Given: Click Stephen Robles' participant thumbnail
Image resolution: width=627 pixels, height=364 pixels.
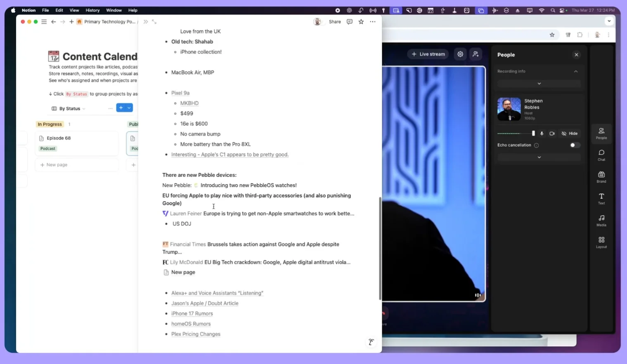Looking at the screenshot, I should 509,109.
